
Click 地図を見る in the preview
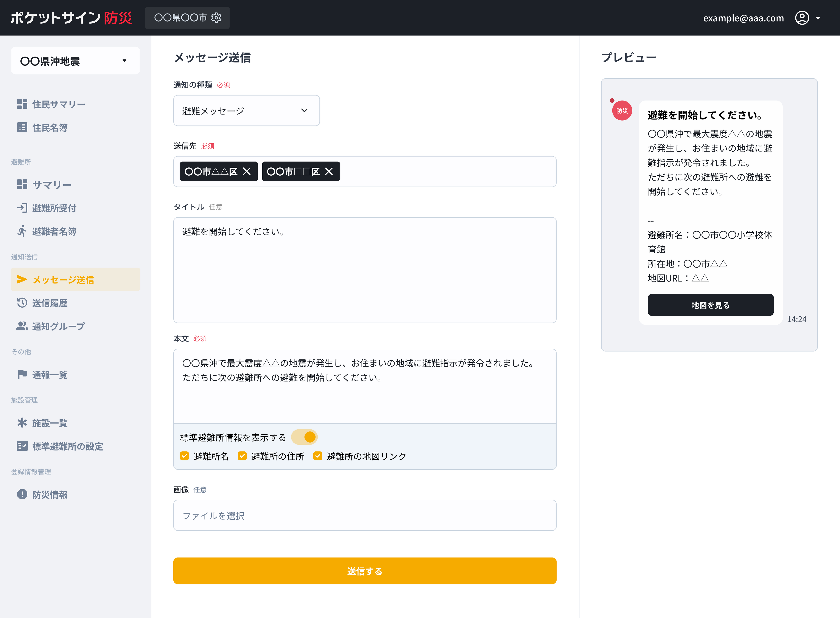click(x=710, y=305)
